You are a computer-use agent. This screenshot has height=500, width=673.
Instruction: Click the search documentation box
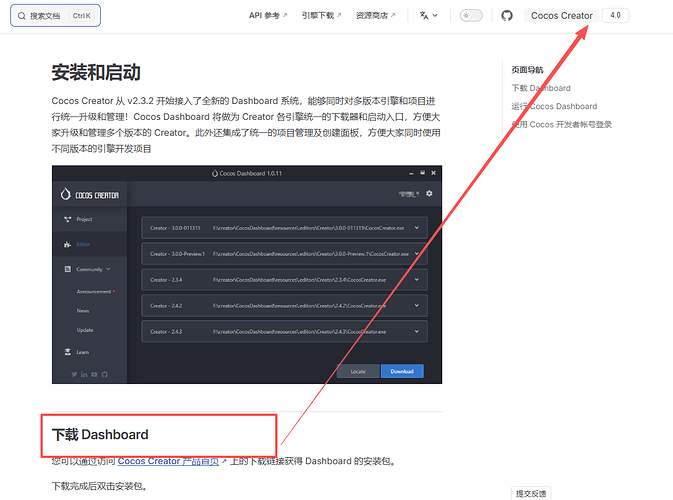pyautogui.click(x=55, y=15)
